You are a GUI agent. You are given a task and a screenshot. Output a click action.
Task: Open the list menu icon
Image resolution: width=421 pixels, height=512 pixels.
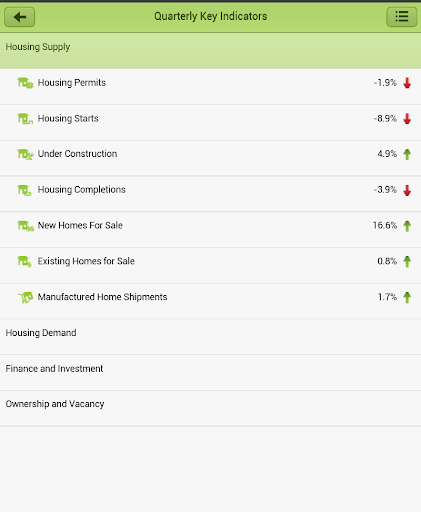[402, 17]
